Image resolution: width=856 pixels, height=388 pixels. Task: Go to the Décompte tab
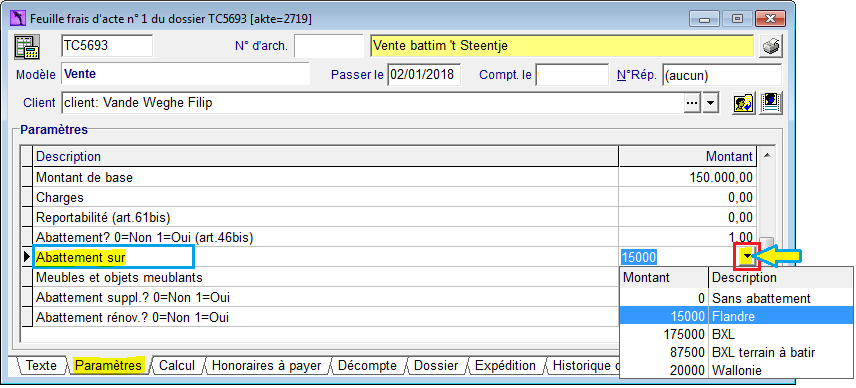point(367,365)
